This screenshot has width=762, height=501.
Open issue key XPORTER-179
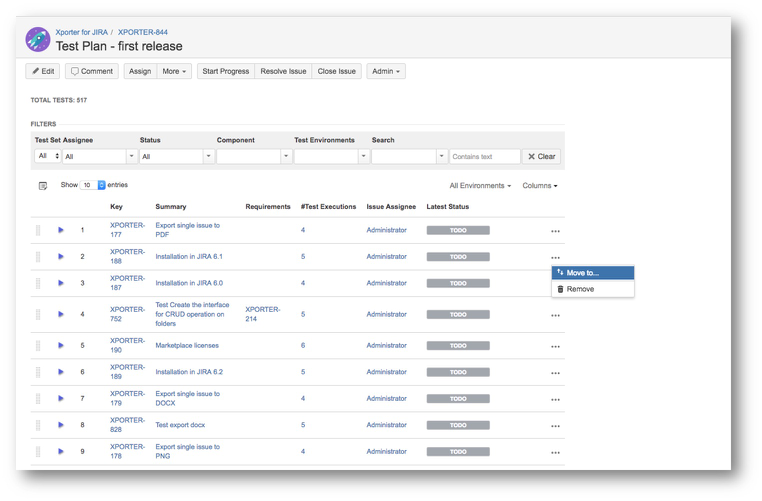pyautogui.click(x=127, y=398)
